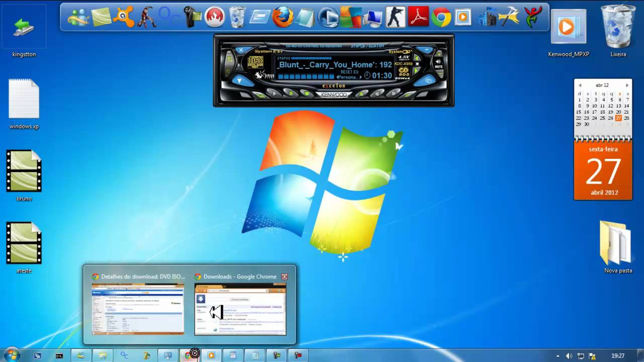
Task: Open the kingstton drive shortcut on desktop
Action: click(24, 31)
